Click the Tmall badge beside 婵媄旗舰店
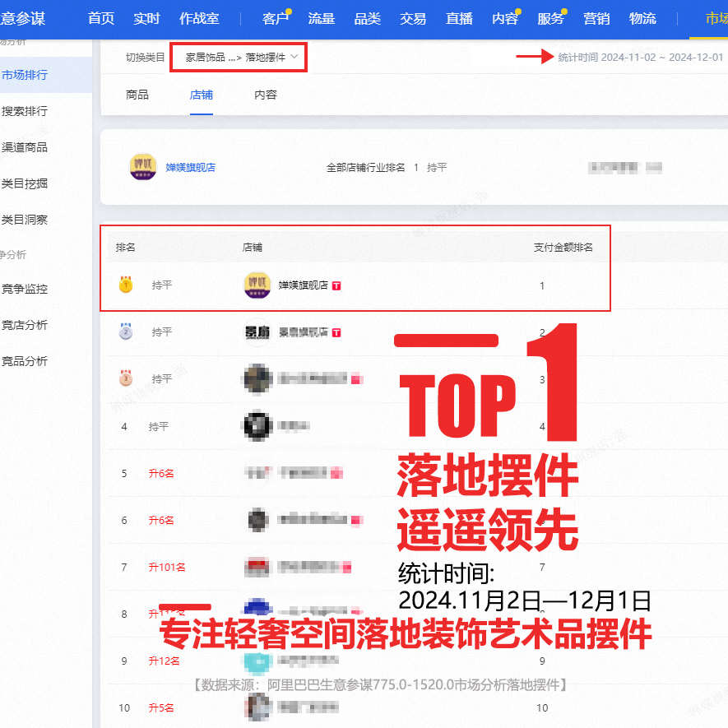728x728 pixels. point(336,285)
